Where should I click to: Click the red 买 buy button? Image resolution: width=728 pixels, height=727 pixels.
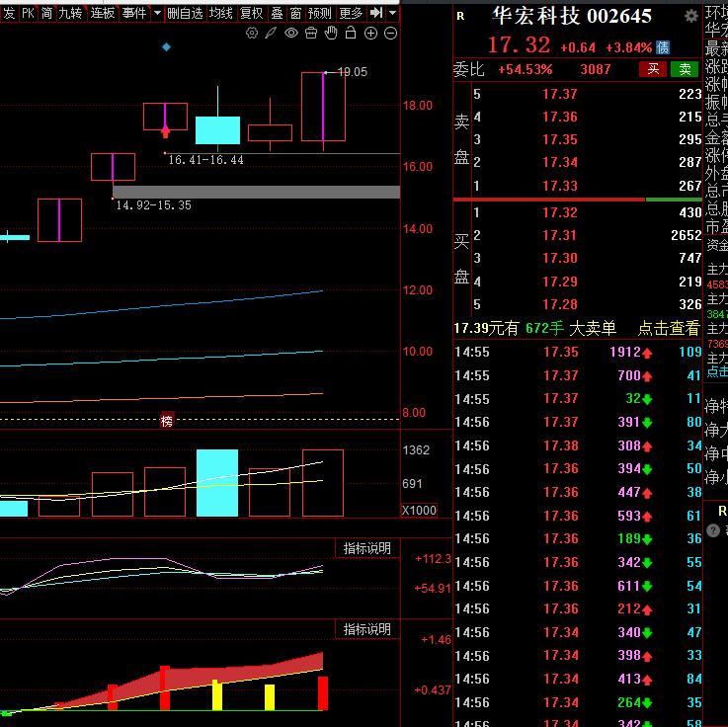tap(653, 69)
